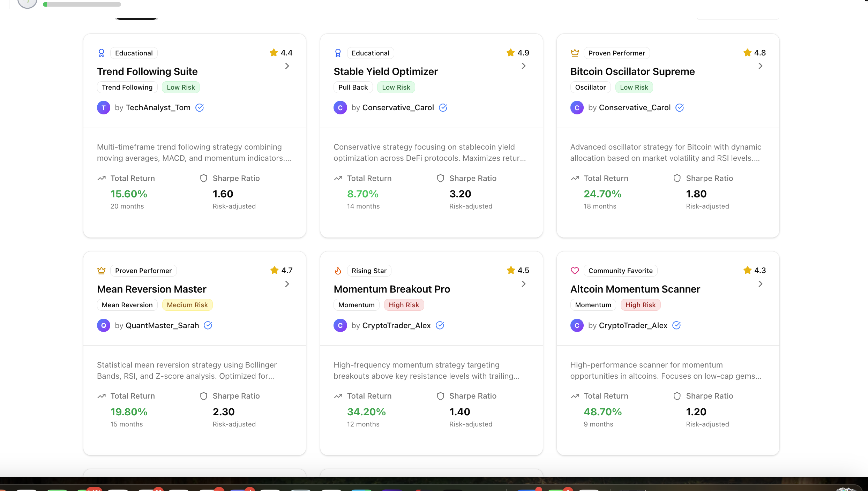The image size is (868, 491).
Task: Click the heart icon on Altcoin Momentum Scanner
Action: tap(575, 271)
